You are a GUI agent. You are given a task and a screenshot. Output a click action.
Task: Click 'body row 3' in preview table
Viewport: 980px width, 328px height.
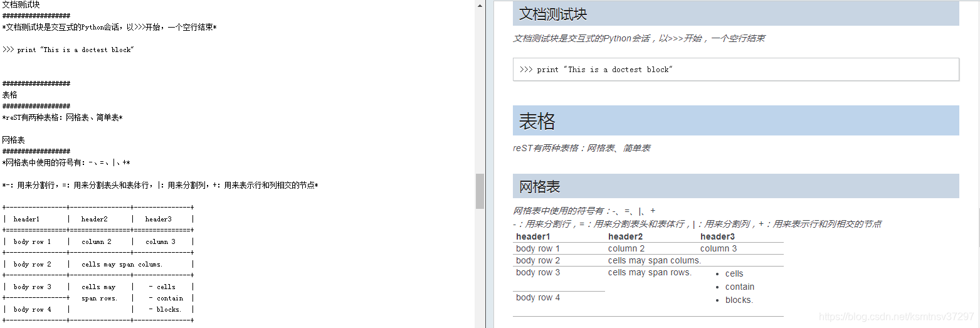click(538, 272)
